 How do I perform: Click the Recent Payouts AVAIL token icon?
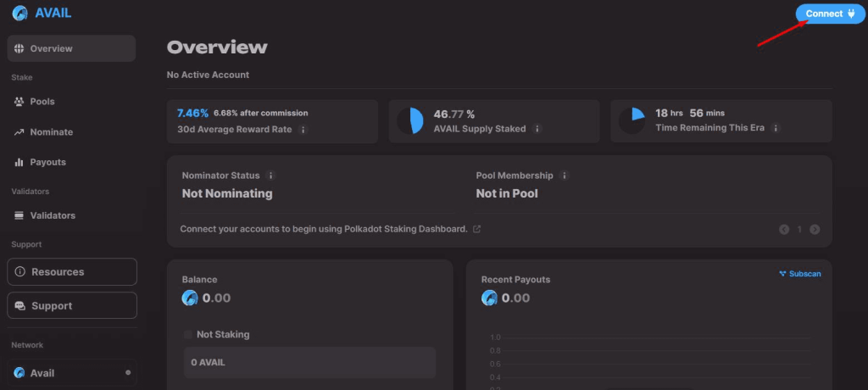point(489,298)
